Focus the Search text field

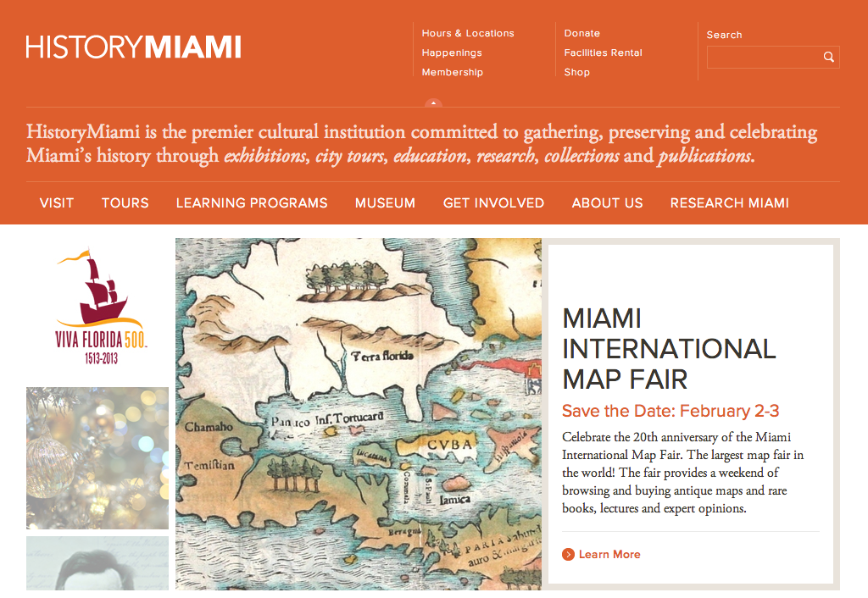point(773,57)
